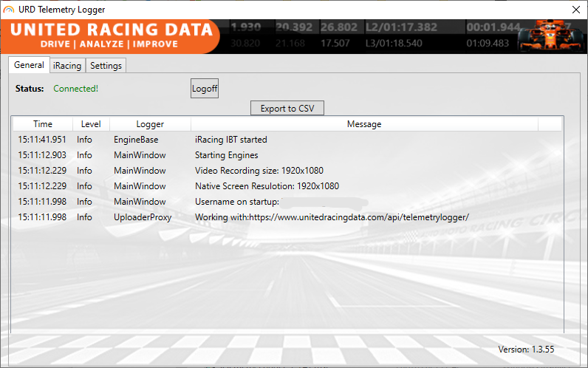The height and width of the screenshot is (368, 588).
Task: Click the Version: 1.3.55 label
Action: [x=526, y=350]
